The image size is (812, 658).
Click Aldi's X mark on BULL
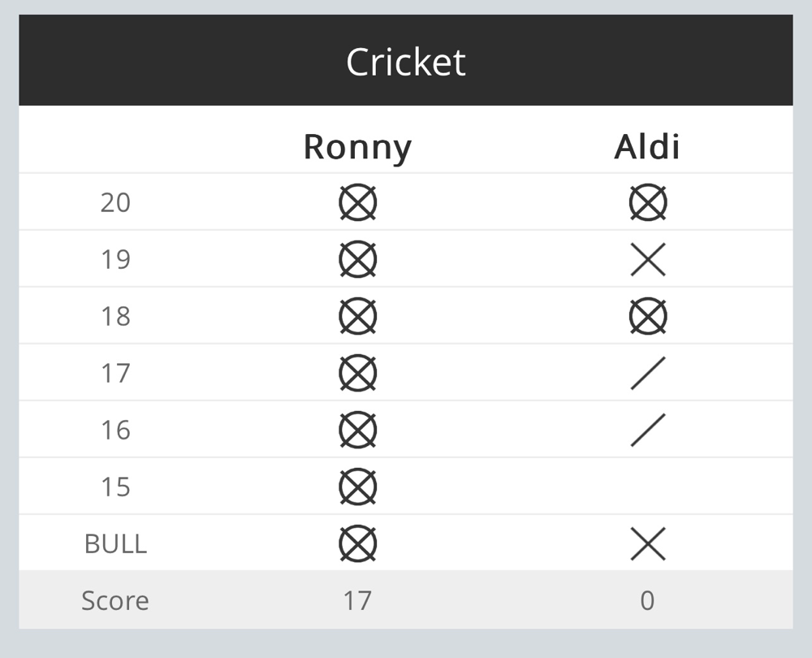[648, 544]
